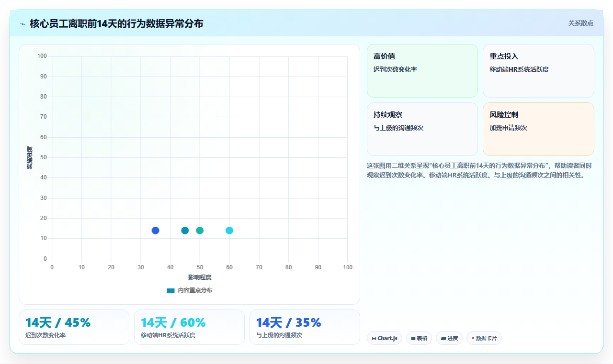Click the 数据卡片 tag
The image size is (613, 364).
pos(484,338)
